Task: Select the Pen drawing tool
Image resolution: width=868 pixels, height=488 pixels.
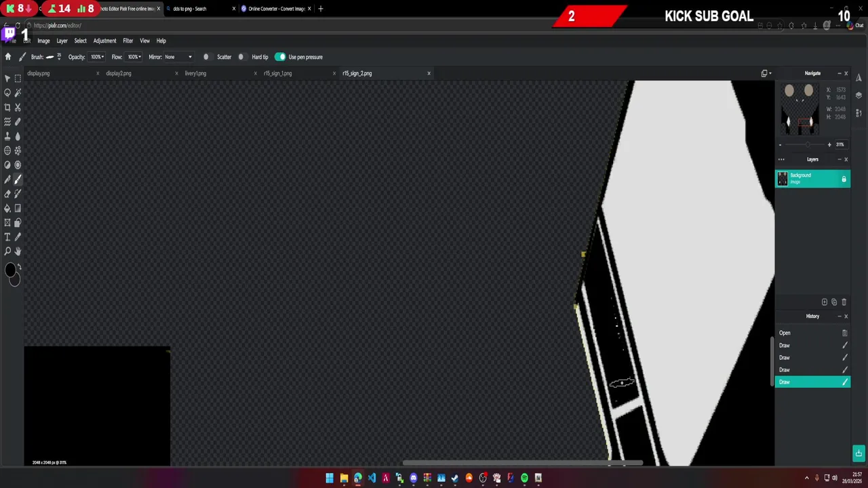Action: click(x=7, y=180)
